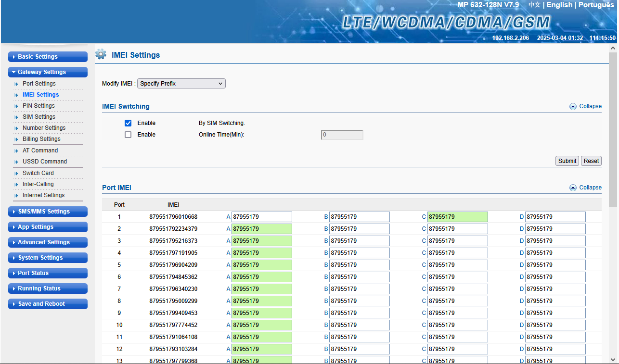Click the arrow icon beside Switch Card
The height and width of the screenshot is (364, 619).
tap(16, 173)
